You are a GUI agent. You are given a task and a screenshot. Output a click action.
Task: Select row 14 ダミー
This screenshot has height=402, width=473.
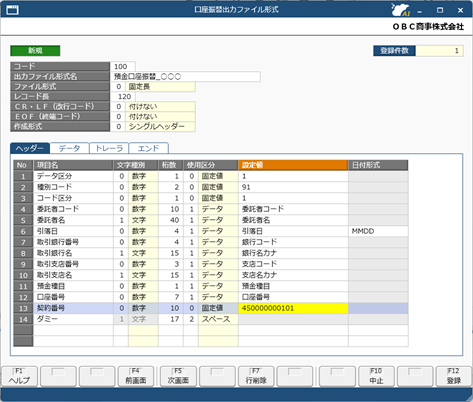click(x=73, y=319)
